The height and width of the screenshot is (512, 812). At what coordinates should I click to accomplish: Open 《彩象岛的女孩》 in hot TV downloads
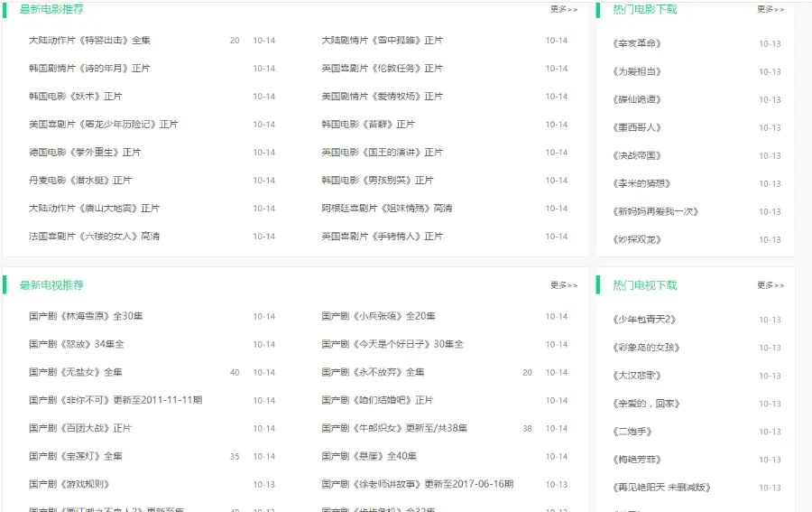646,348
